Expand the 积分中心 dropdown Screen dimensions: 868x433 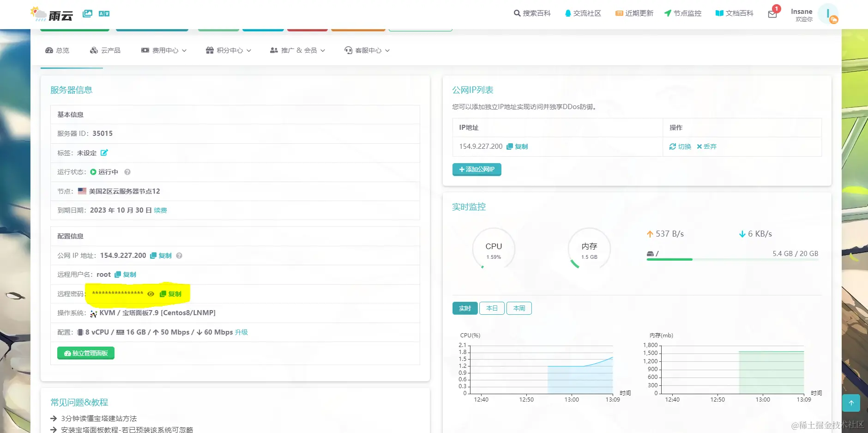coord(229,50)
